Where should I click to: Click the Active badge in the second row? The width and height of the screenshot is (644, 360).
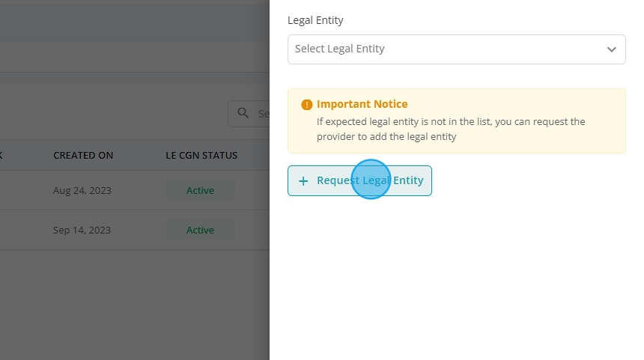tap(201, 230)
